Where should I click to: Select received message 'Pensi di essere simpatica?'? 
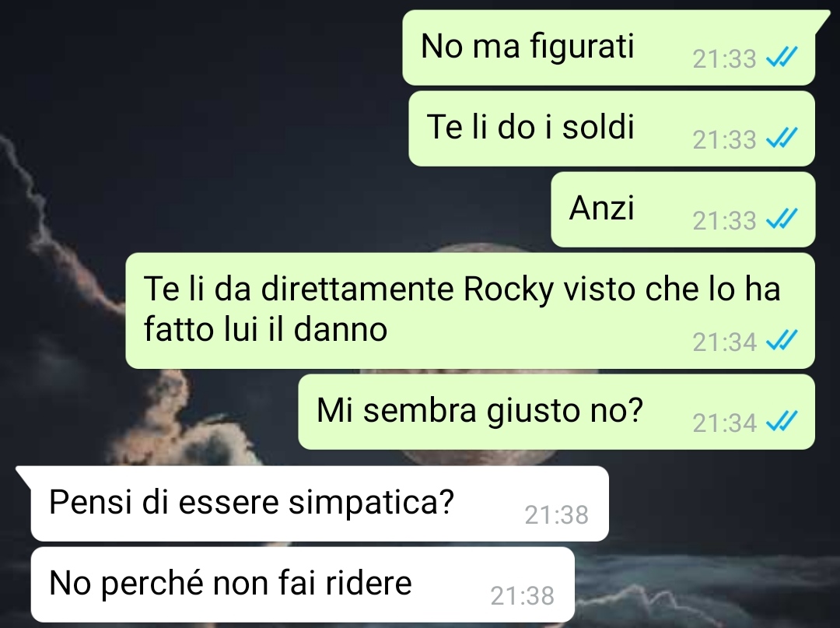tap(313, 503)
